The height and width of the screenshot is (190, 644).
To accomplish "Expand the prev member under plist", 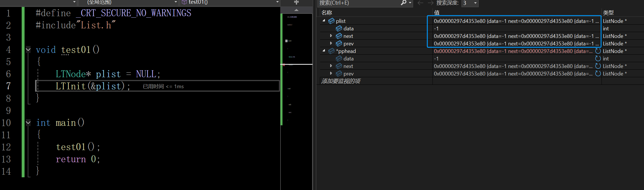I will click(x=331, y=43).
